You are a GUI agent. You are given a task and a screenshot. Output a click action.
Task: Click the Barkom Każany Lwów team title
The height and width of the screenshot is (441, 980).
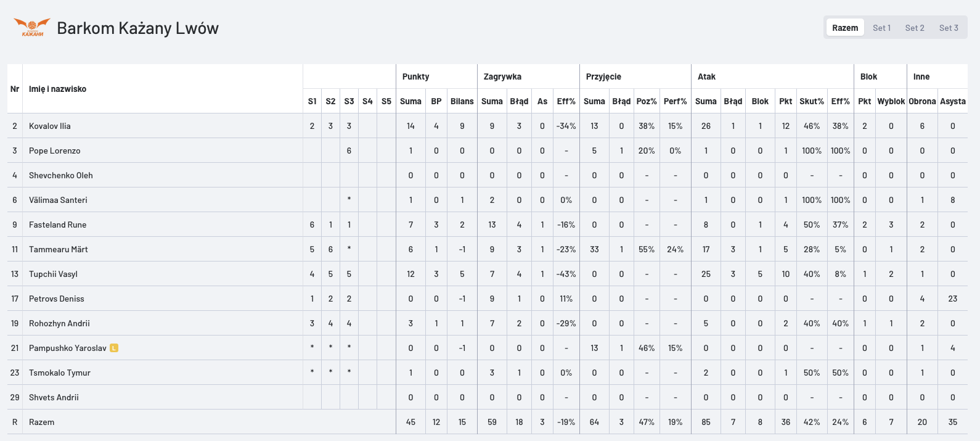(x=137, y=28)
